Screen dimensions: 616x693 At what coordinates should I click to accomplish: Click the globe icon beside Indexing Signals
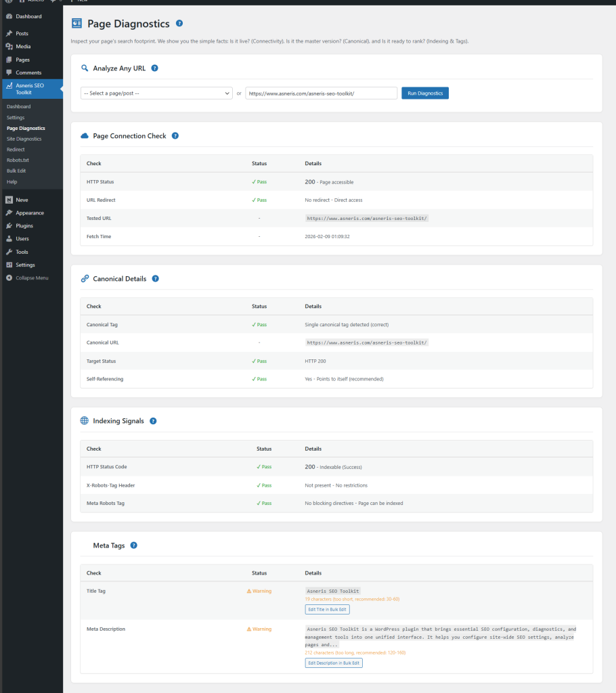tap(84, 420)
